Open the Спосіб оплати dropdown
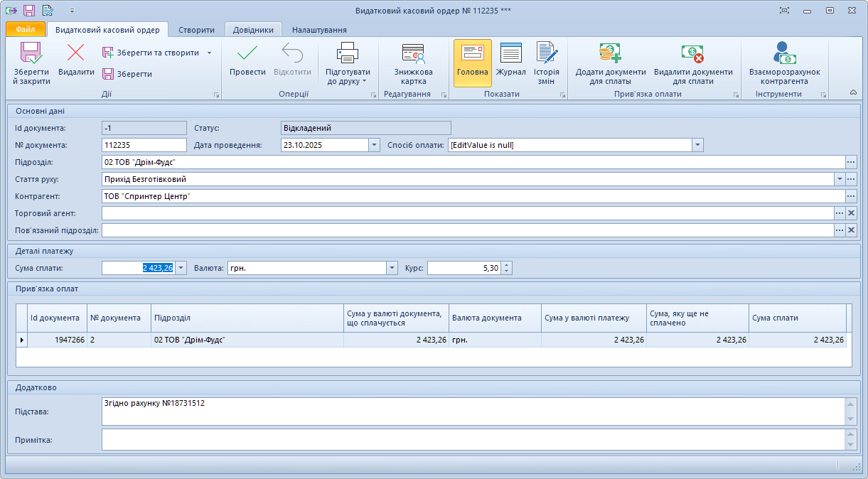 pyautogui.click(x=697, y=145)
